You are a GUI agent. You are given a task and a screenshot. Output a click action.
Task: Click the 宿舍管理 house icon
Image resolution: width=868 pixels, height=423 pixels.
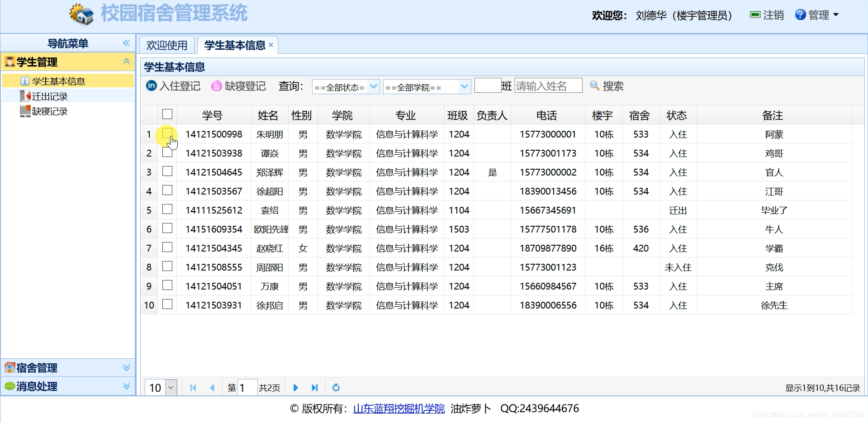(x=10, y=367)
